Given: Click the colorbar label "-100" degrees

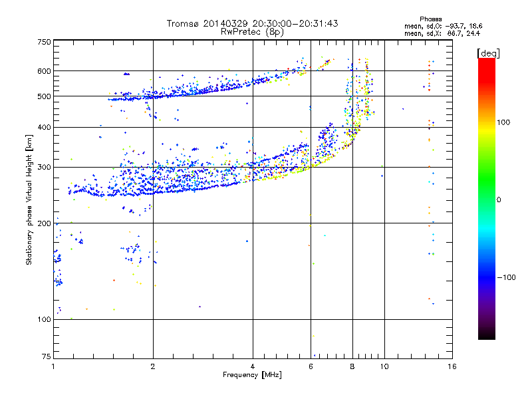Looking at the screenshot, I should coord(507,277).
